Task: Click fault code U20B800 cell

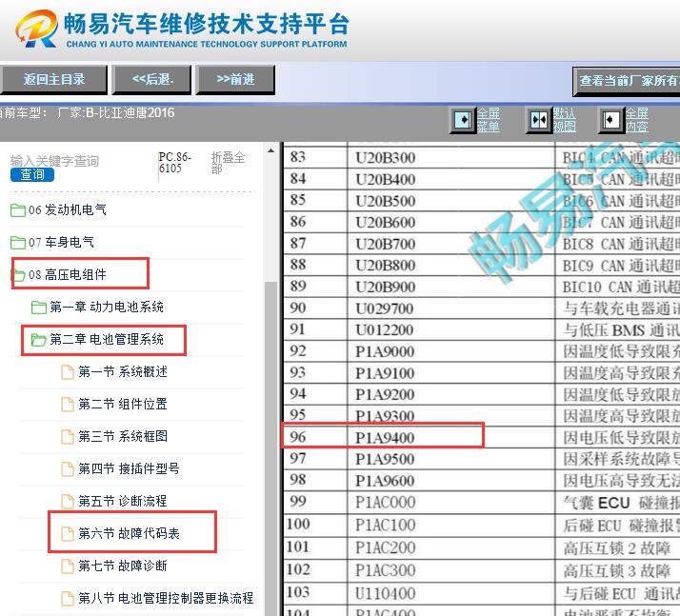Action: click(451, 266)
